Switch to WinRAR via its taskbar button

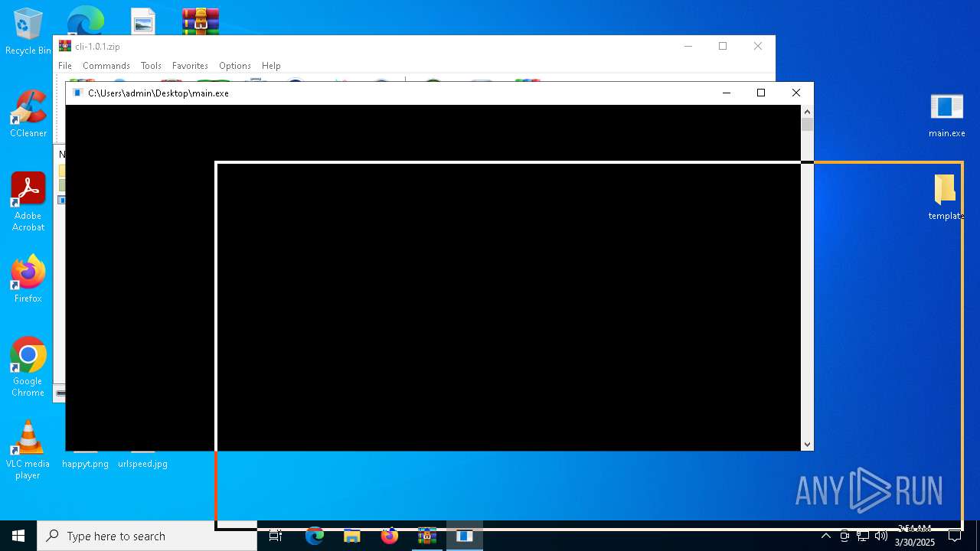[427, 536]
